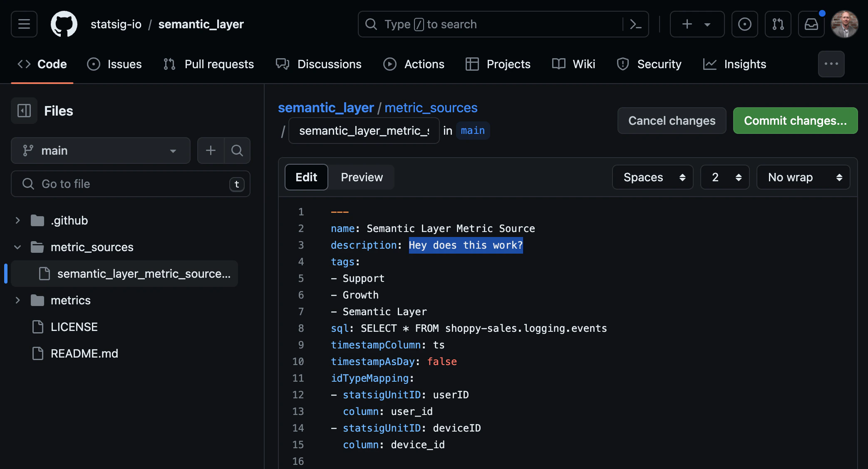Open pull requests shortcut icon in header
This screenshot has height=469, width=868.
click(x=778, y=24)
